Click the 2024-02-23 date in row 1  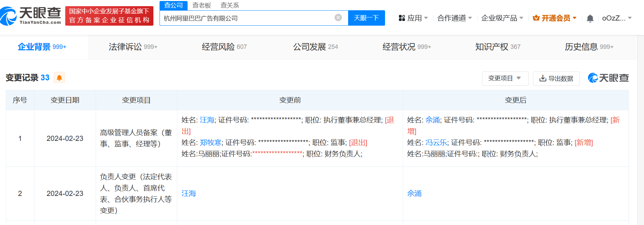[65, 138]
